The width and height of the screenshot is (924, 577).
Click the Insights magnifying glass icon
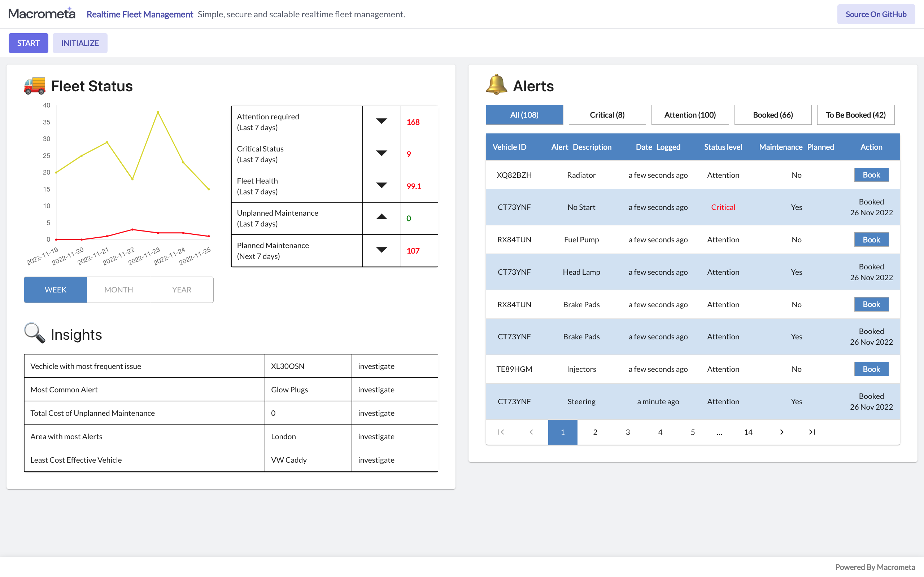tap(34, 333)
